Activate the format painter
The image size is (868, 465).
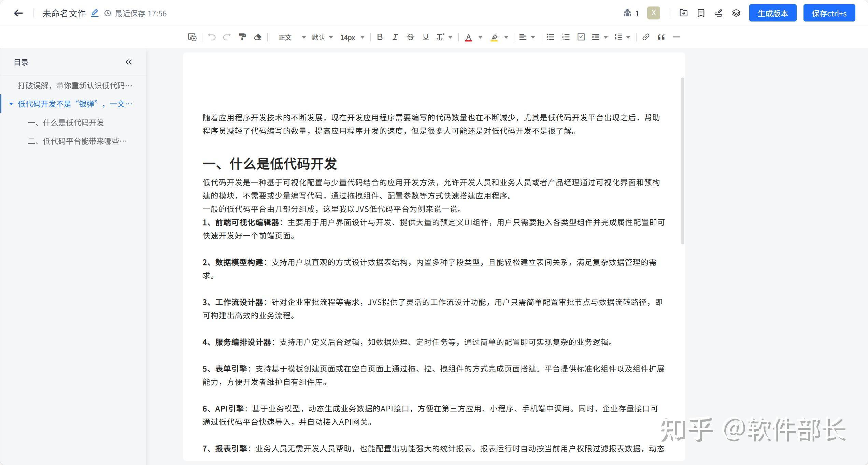click(x=242, y=37)
